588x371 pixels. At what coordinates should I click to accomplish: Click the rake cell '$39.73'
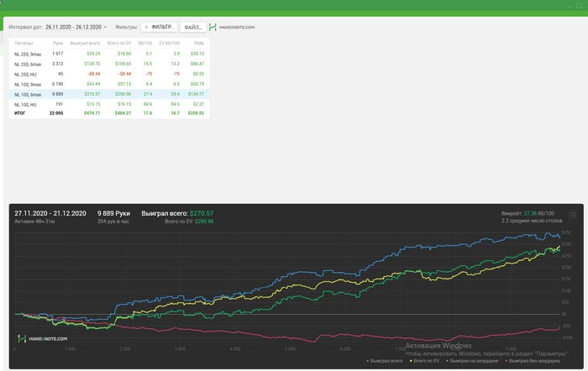(197, 54)
